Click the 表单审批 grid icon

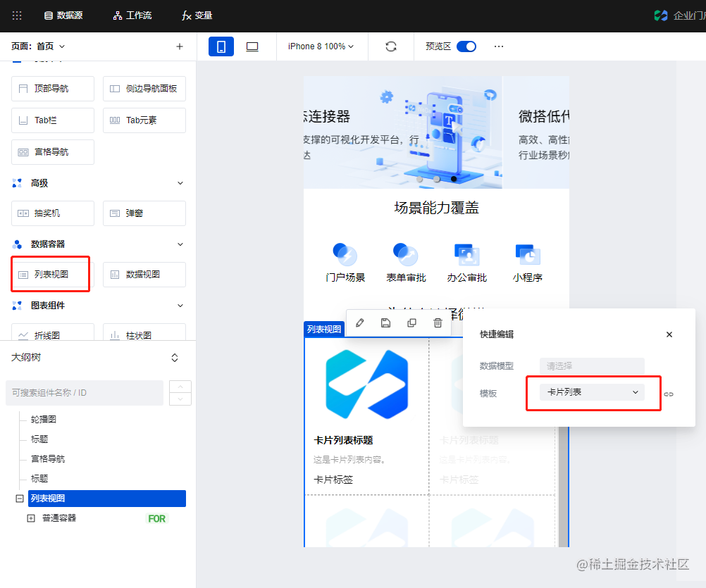coord(406,255)
